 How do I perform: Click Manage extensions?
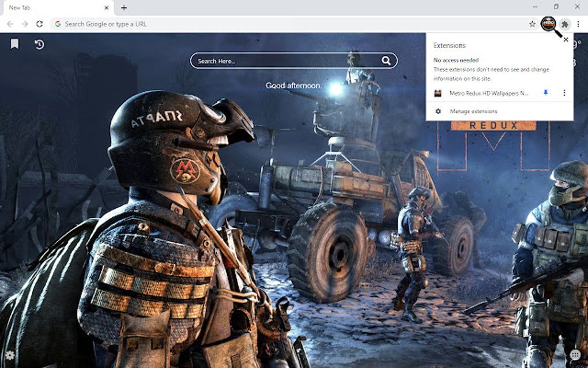click(x=474, y=111)
